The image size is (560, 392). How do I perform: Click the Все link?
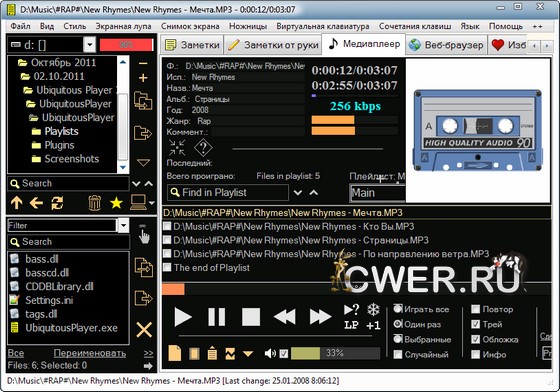pos(16,353)
